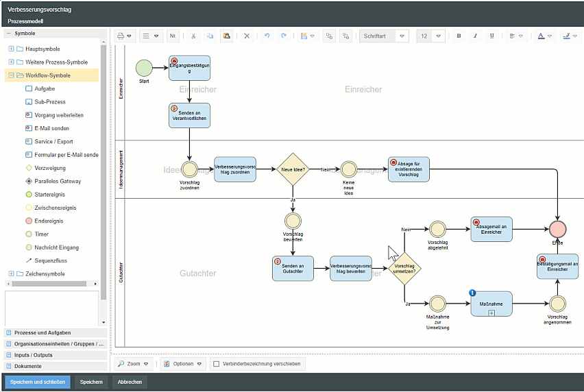The height and width of the screenshot is (392, 584).
Task: Click the Abbrechen button
Action: pyautogui.click(x=130, y=382)
